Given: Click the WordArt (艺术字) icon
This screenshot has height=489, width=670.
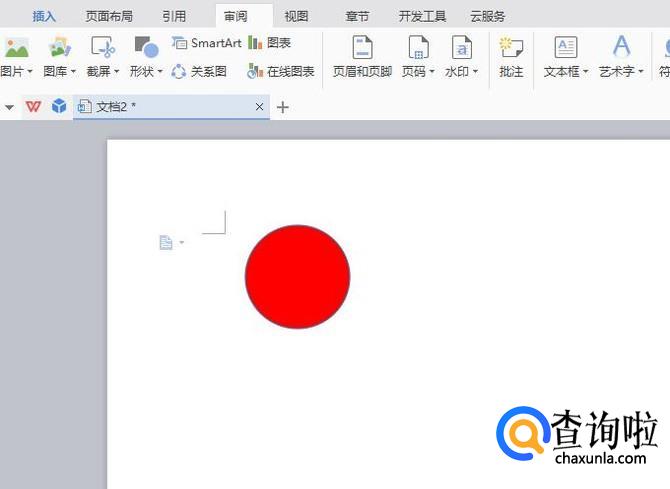Looking at the screenshot, I should [x=621, y=46].
